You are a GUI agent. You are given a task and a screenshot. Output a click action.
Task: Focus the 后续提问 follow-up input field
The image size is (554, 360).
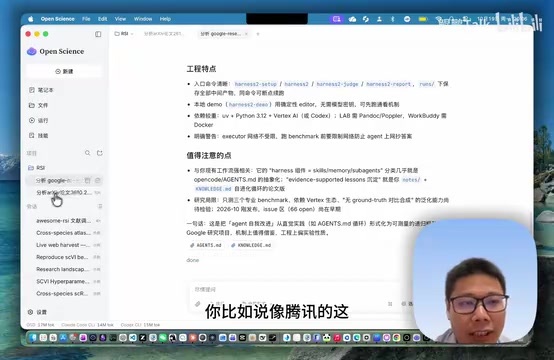coord(297,289)
